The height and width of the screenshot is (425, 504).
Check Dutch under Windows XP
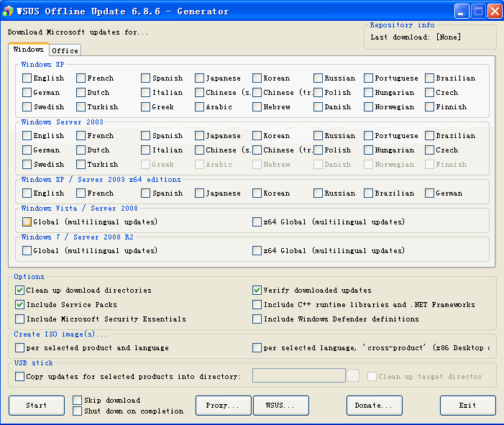[81, 93]
